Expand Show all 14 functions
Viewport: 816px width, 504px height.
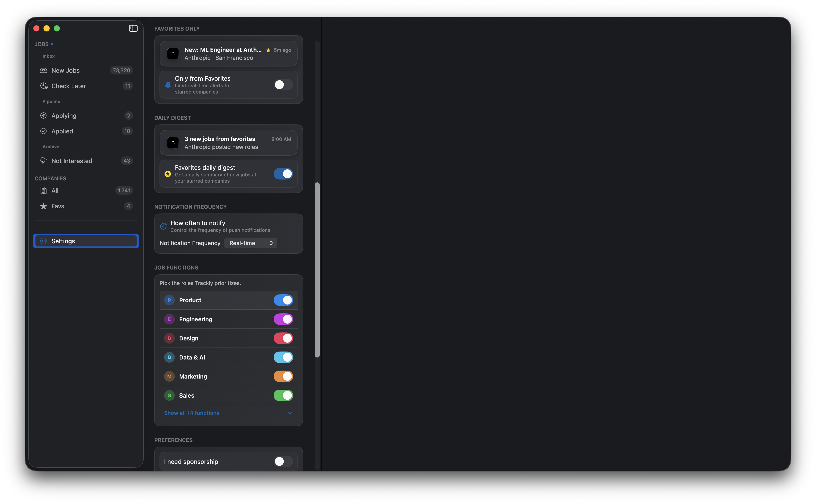192,413
